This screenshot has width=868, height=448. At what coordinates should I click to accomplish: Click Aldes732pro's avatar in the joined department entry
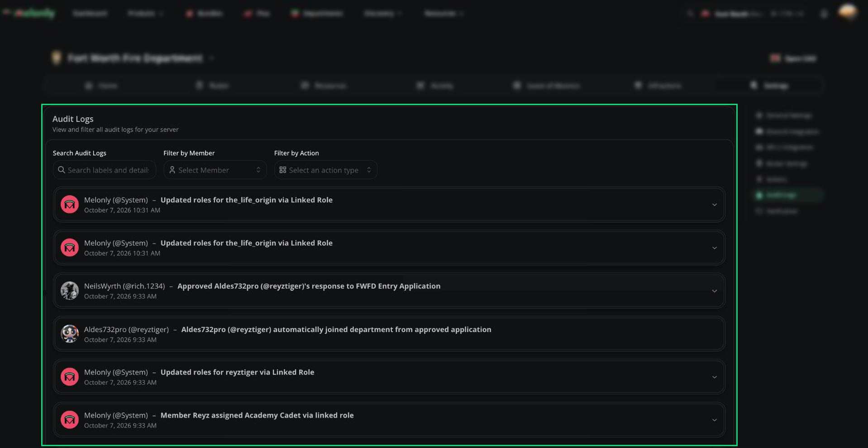click(x=70, y=334)
